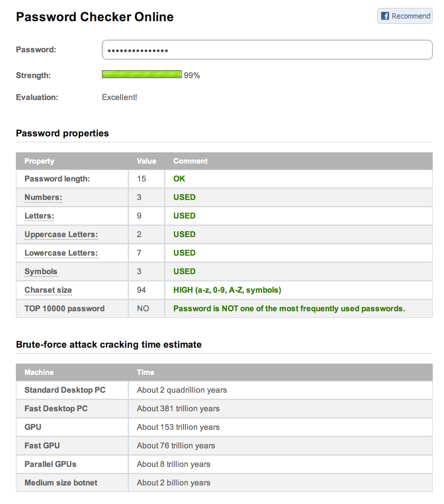Click the 99% strength label

click(x=192, y=76)
